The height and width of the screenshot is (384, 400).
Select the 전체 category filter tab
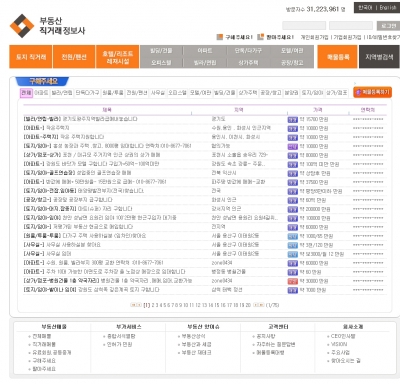point(26,93)
